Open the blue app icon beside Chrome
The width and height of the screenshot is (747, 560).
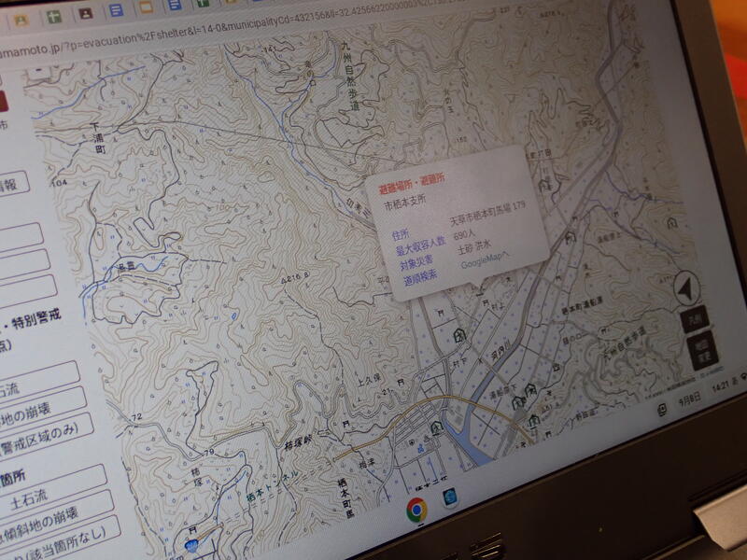(x=451, y=498)
